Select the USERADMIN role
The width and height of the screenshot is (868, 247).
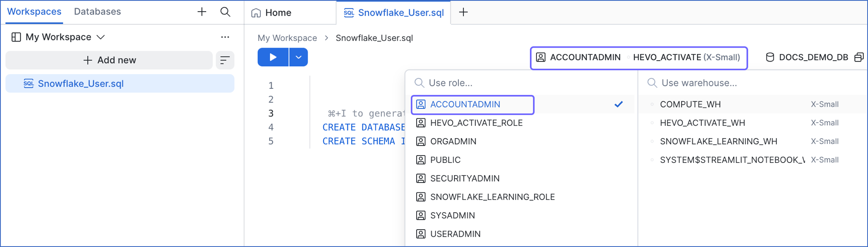pyautogui.click(x=522, y=234)
